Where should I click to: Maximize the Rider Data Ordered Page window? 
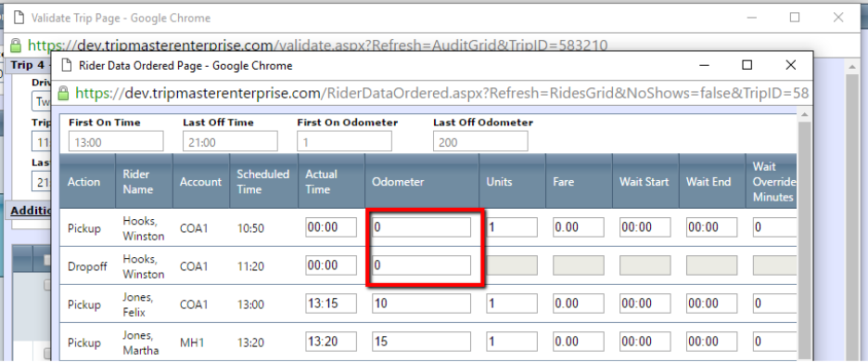747,65
